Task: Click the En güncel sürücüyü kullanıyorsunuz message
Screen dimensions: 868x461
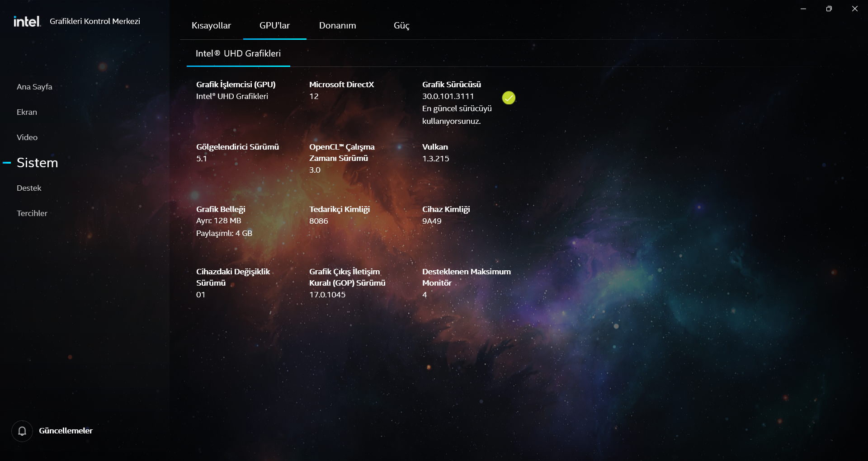Action: 457,115
